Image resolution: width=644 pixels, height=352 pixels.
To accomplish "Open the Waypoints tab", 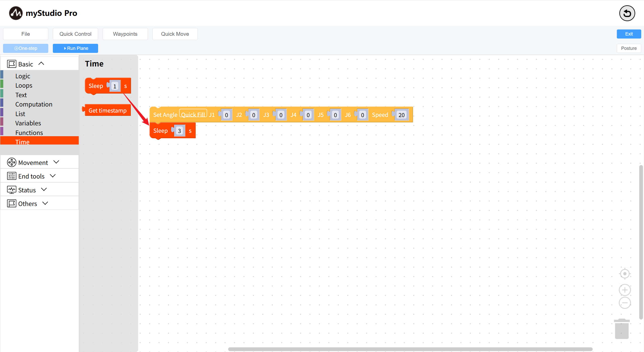I will pyautogui.click(x=125, y=34).
